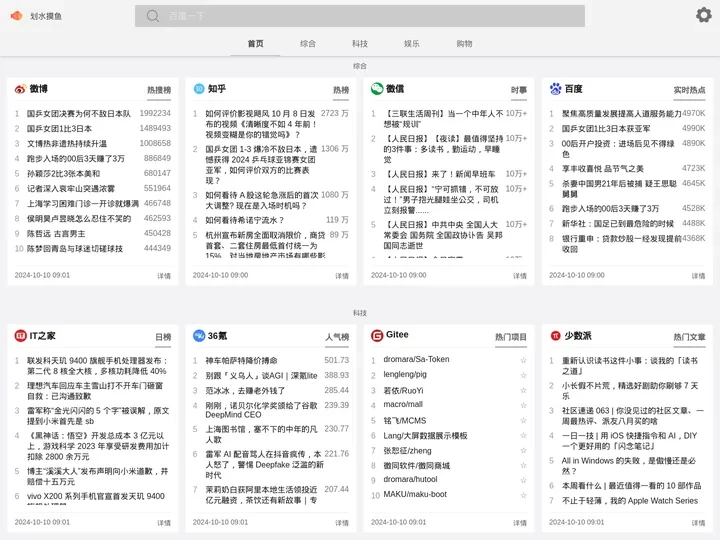The height and width of the screenshot is (540, 720).
Task: Open WeChat article 来了！新闻早班车
Action: pyautogui.click(x=439, y=174)
